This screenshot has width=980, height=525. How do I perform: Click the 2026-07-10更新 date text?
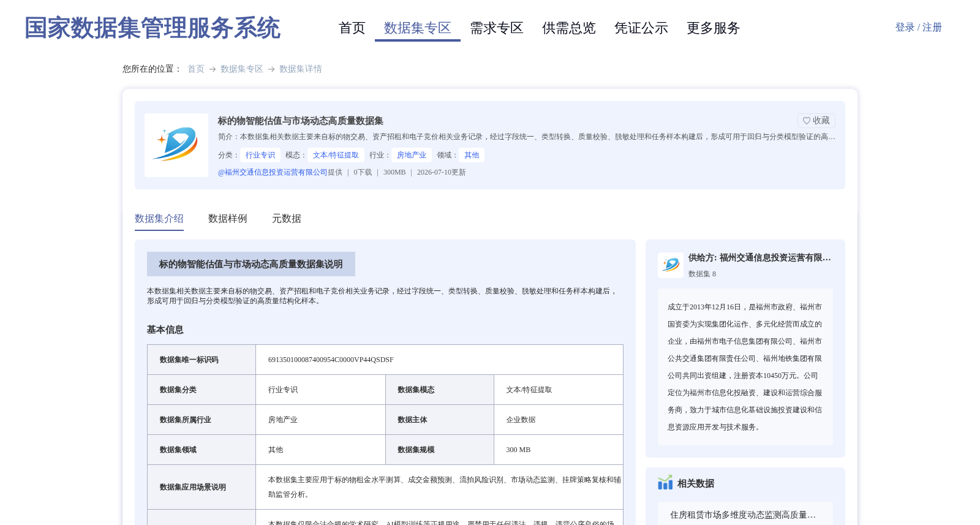[442, 172]
